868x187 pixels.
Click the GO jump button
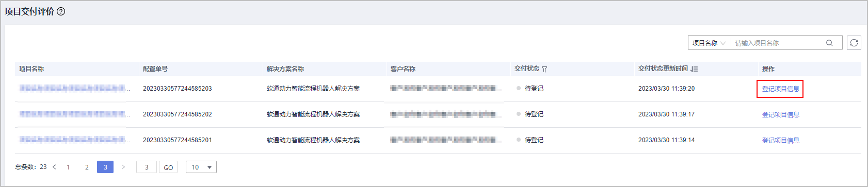pos(168,167)
